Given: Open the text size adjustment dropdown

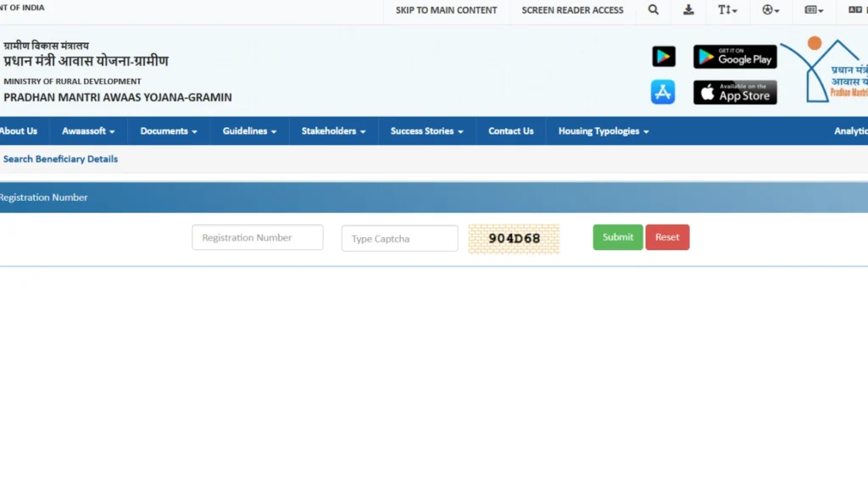Looking at the screenshot, I should (727, 10).
